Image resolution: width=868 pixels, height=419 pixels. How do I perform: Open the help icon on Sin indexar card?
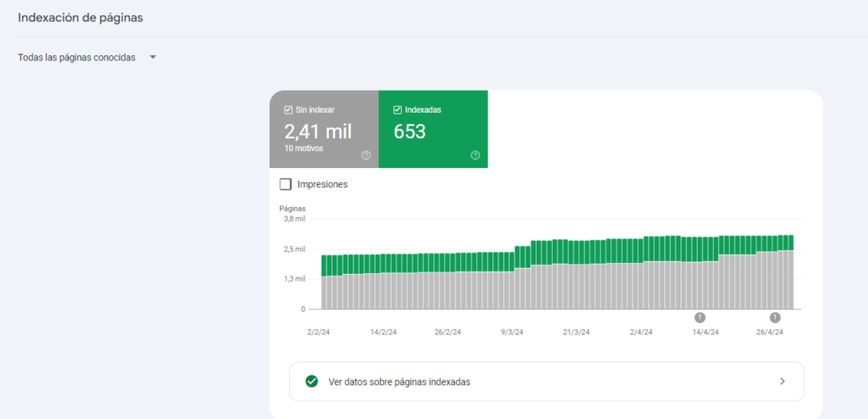coord(366,155)
